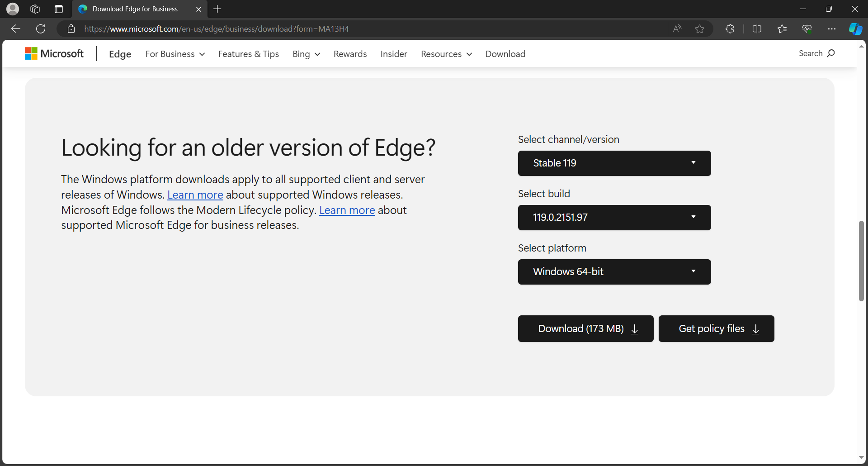868x466 pixels.
Task: Open the Extensions panel
Action: pos(730,29)
